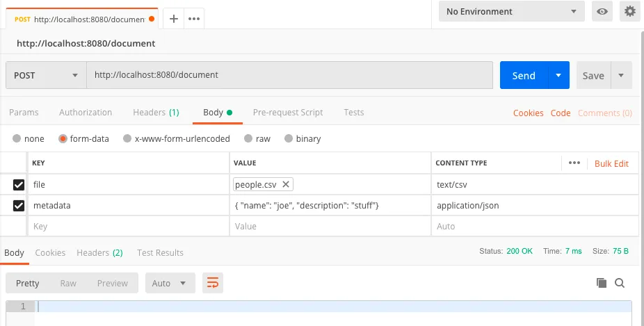Expand the No Environment selector
The width and height of the screenshot is (644, 326).
point(511,12)
